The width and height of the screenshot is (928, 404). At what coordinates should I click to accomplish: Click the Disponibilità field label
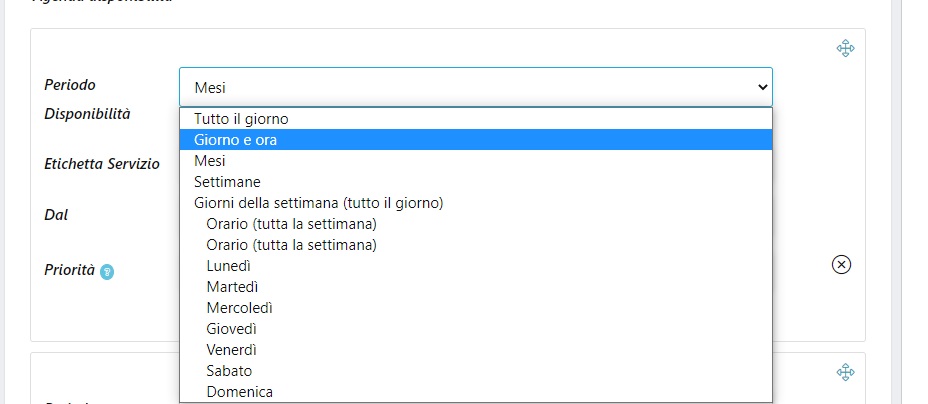coord(88,114)
